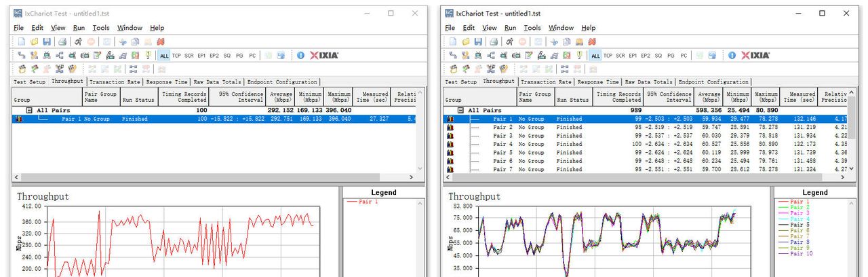Click the Run test icon in left window
Viewport: 868px width, 277px height.
[x=79, y=42]
